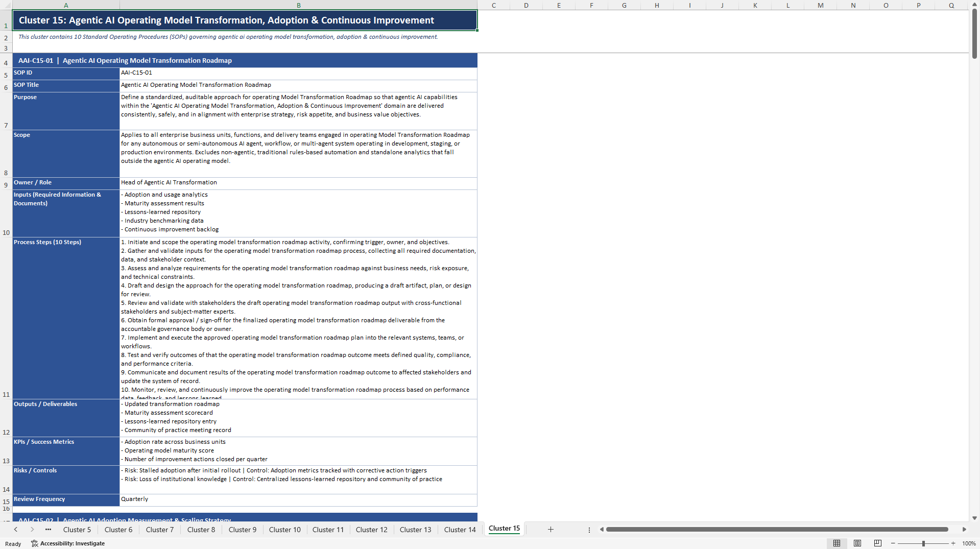Click the horizontal scrollbar thumb
This screenshot has height=549, width=980.
coord(777,530)
